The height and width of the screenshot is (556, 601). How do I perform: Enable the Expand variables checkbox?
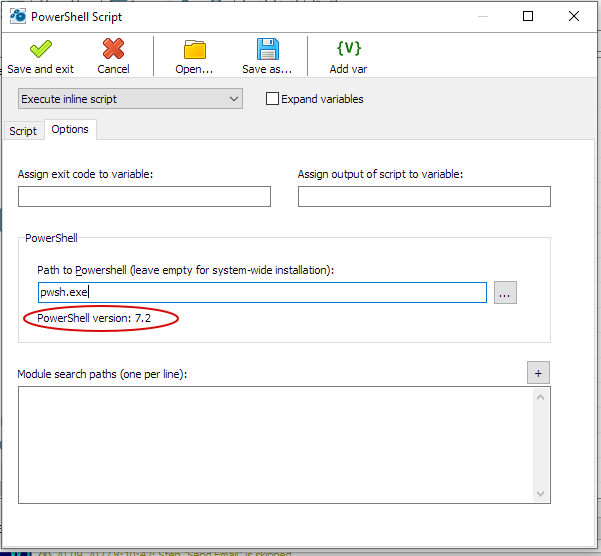[x=272, y=99]
